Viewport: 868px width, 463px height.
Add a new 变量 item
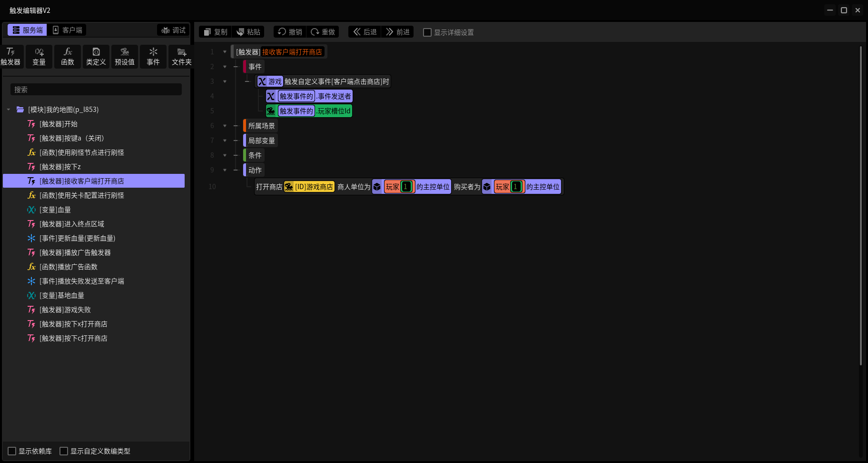point(39,57)
